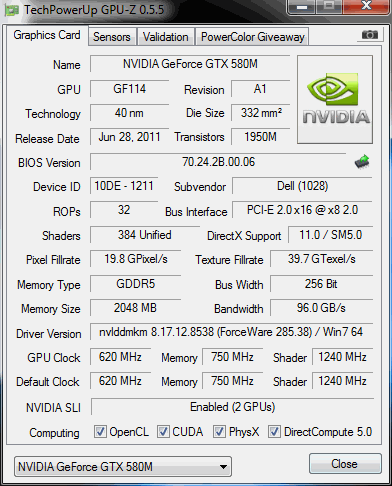Select the Graphics Card tab

(x=47, y=35)
